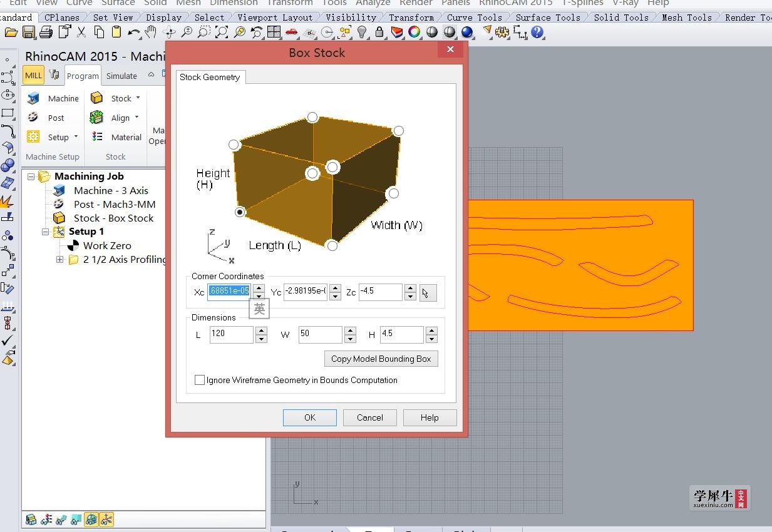Click the checkmark icon in left sidebar

8,341
